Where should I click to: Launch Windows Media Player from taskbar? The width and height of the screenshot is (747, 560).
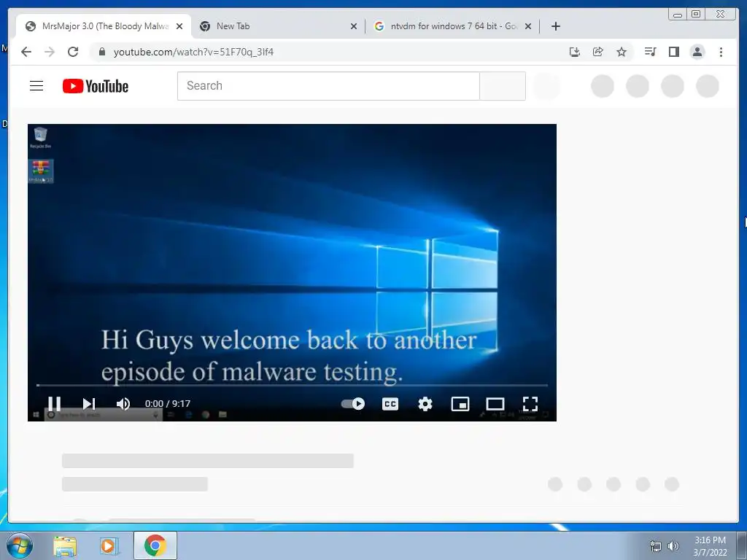coord(109,546)
